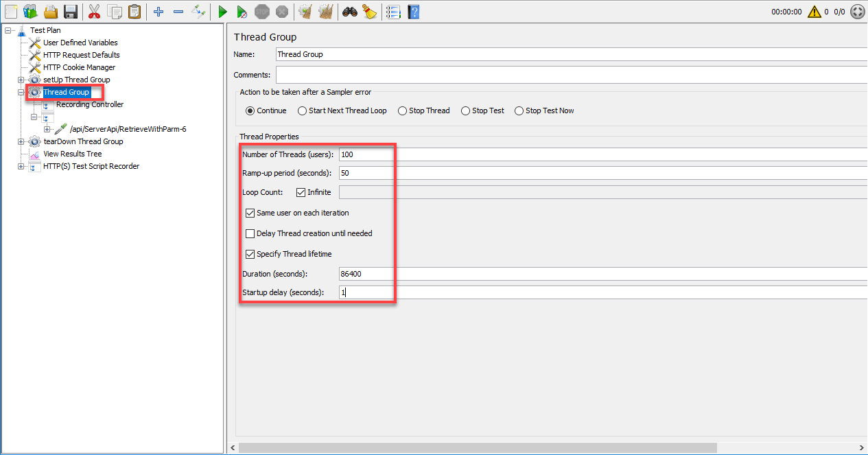Enable Delay Thread creation until needed
Viewport: 868px width, 455px height.
(250, 233)
